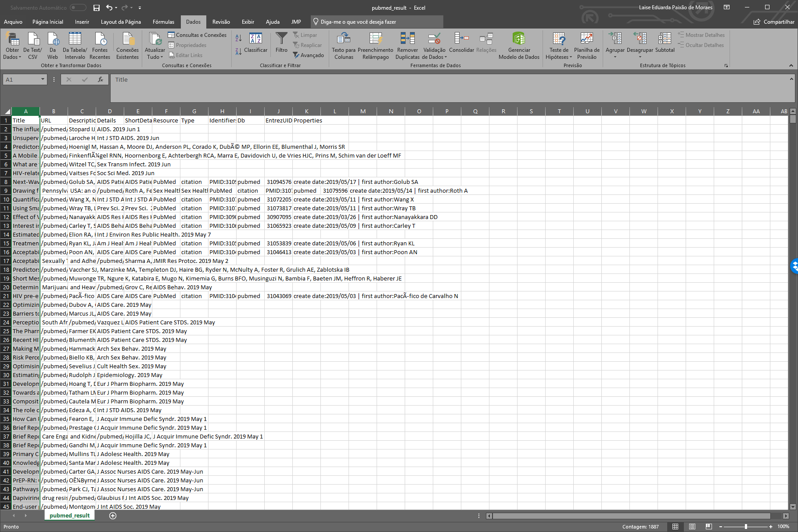
Task: Open Página Inicial tab
Action: coord(48,22)
